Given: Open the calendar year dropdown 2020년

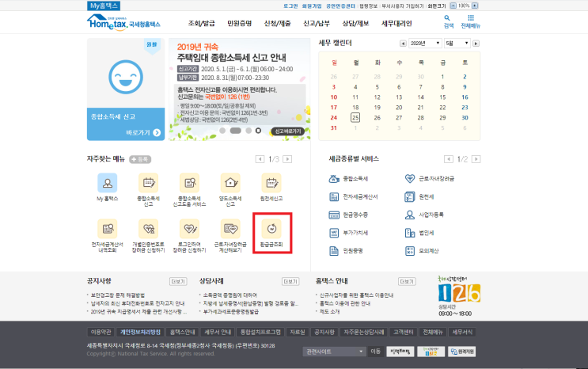Looking at the screenshot, I should [x=425, y=44].
